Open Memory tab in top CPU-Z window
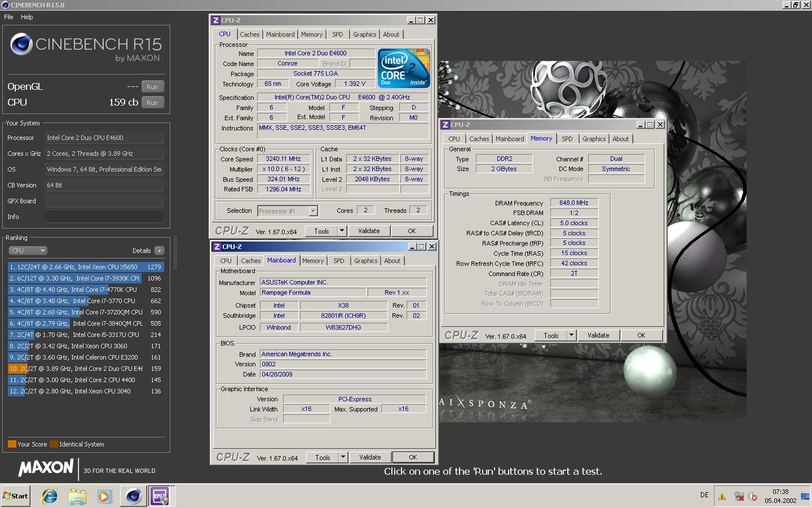812x508 pixels. (312, 34)
